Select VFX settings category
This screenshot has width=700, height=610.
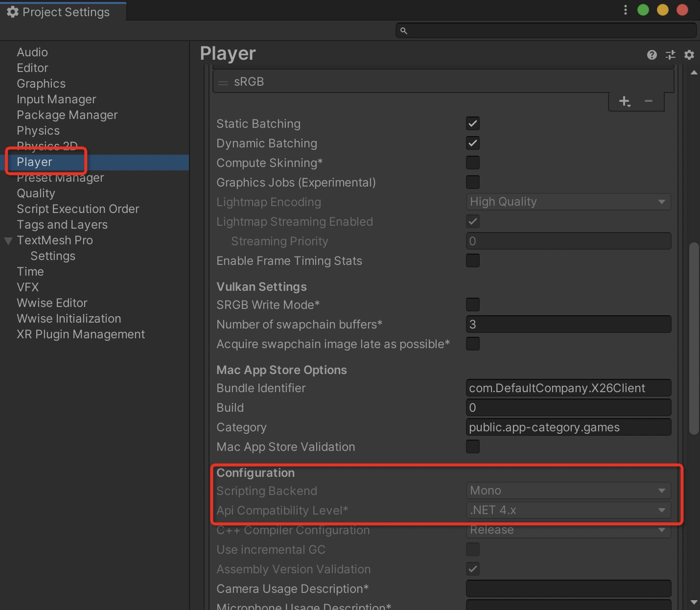[28, 287]
